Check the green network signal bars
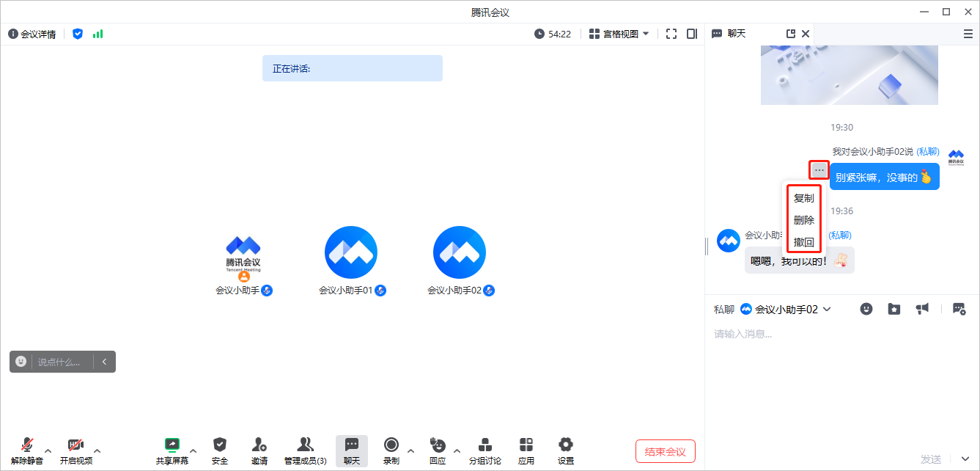 97,34
